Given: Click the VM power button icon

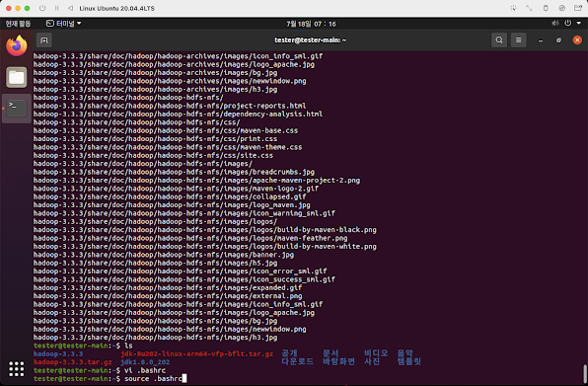Looking at the screenshot, I should (42, 8).
